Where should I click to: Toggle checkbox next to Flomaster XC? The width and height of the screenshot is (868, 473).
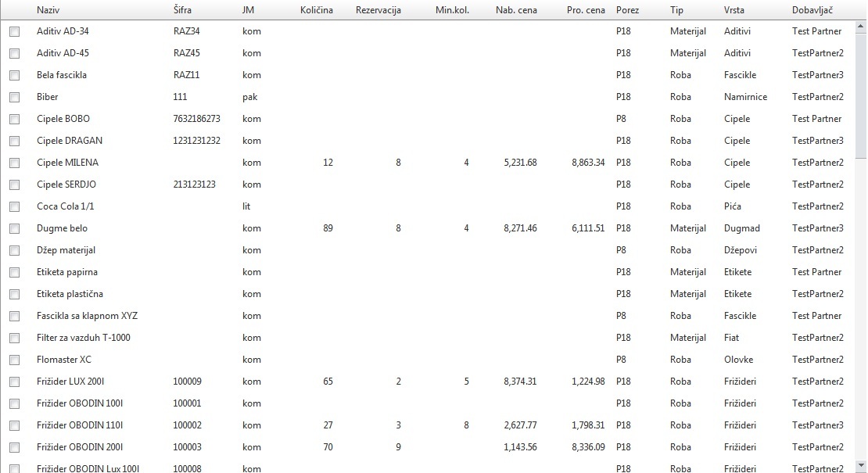click(14, 360)
